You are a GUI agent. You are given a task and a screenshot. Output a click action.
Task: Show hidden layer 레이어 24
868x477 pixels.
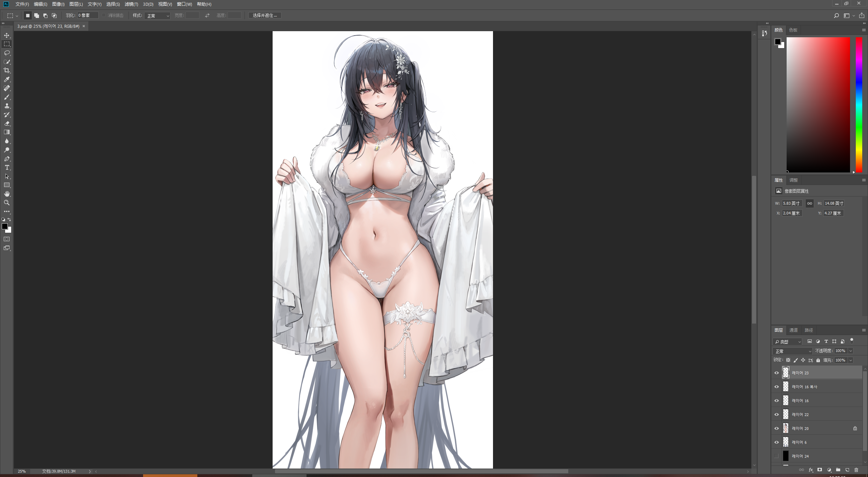pos(776,456)
